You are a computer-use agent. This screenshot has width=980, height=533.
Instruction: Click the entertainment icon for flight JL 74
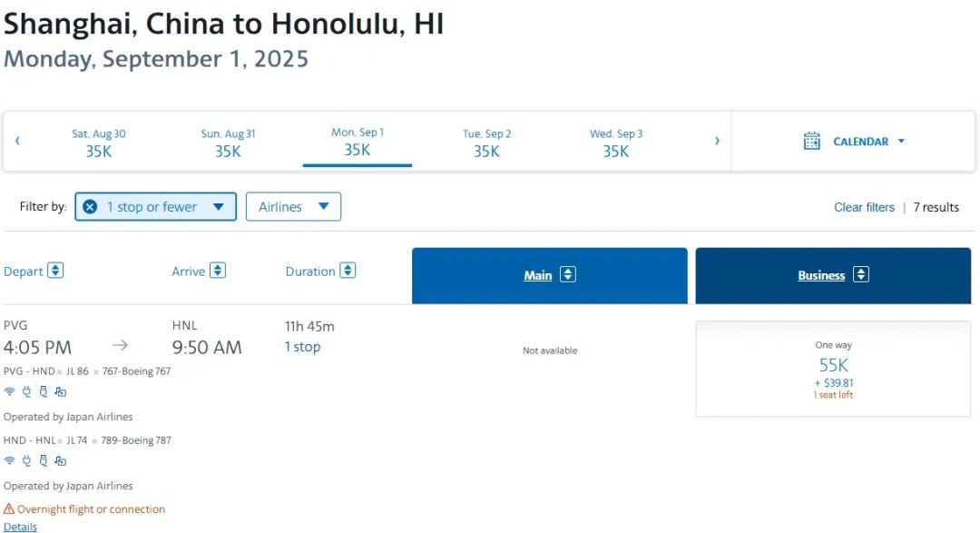point(60,461)
